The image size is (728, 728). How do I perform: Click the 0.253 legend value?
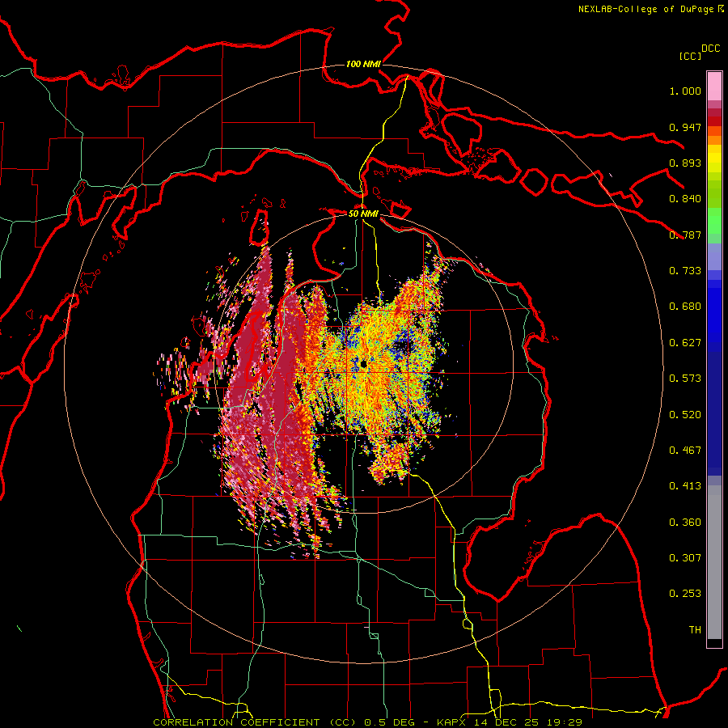tap(685, 594)
